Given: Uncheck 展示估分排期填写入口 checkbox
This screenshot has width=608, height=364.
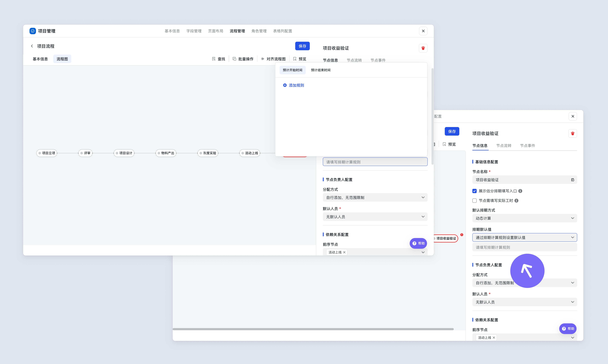Looking at the screenshot, I should pos(475,191).
